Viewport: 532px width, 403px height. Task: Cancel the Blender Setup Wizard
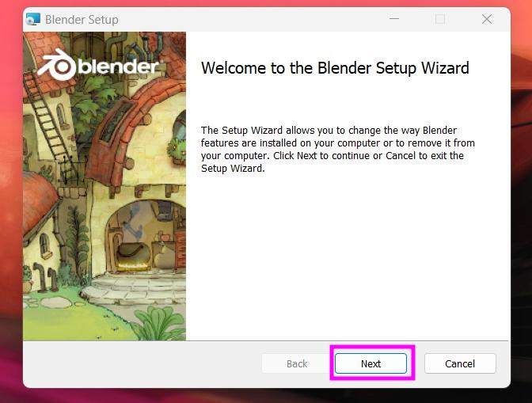[x=460, y=363]
